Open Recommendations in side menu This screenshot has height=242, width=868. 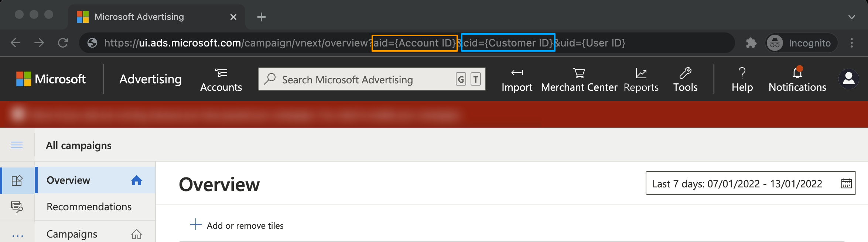click(95, 207)
